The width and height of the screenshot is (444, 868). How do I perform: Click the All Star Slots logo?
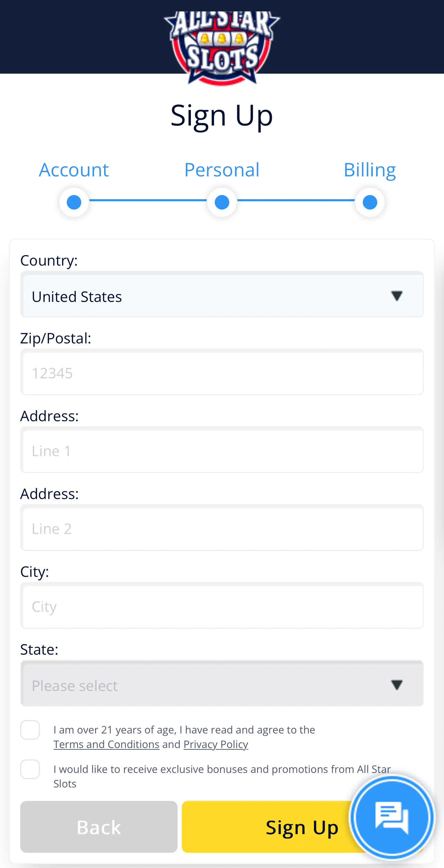[x=222, y=47]
